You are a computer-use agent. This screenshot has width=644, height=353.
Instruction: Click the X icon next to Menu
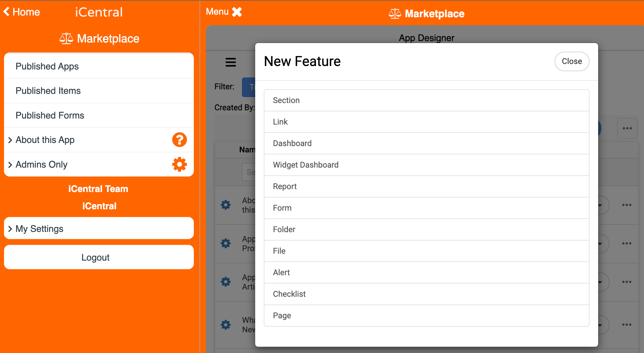tap(237, 12)
